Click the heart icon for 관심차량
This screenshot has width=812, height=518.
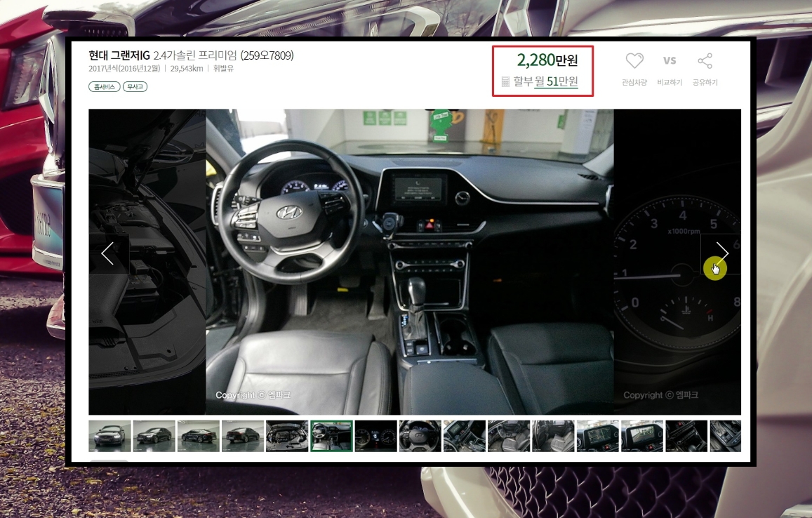(x=634, y=60)
